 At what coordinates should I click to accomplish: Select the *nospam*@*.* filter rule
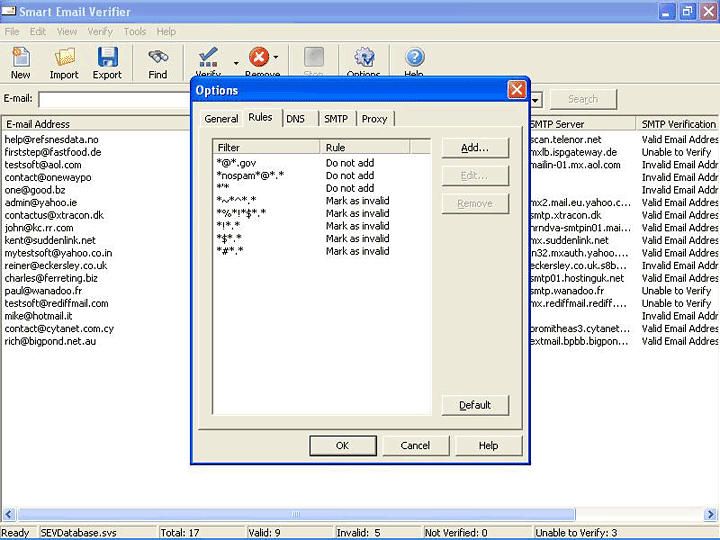pos(250,175)
